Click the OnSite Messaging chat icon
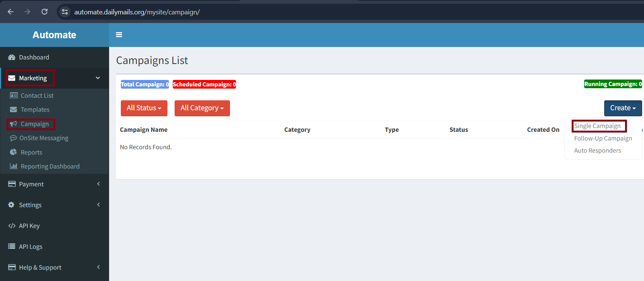Image resolution: width=644 pixels, height=281 pixels. tap(13, 138)
